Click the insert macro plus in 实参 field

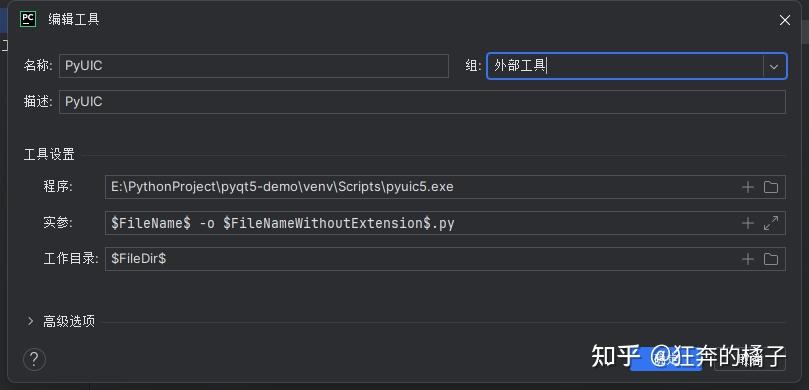[x=748, y=223]
